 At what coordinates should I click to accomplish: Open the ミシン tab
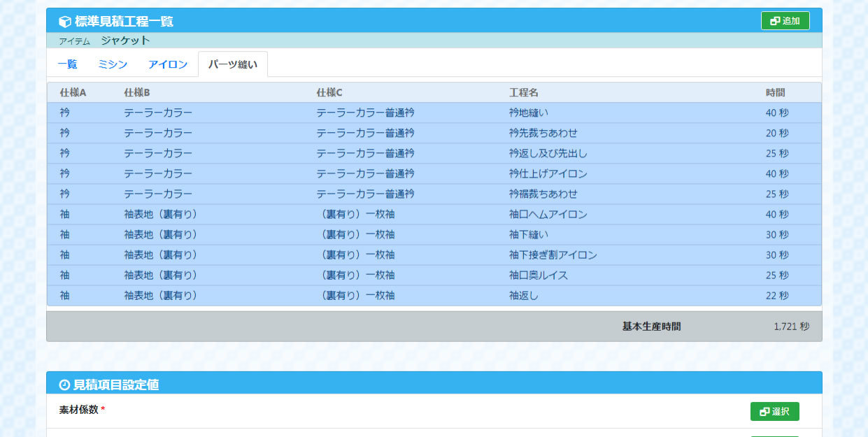coord(113,64)
